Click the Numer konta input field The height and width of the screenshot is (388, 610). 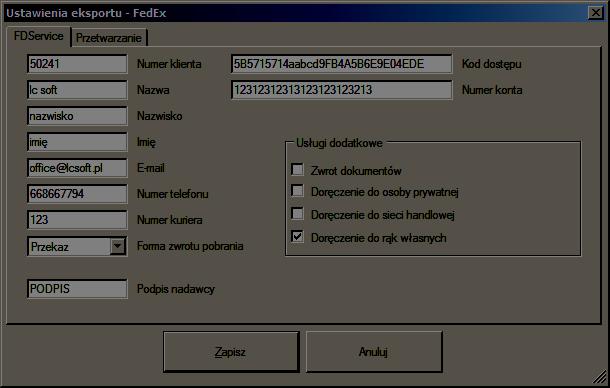(x=342, y=90)
